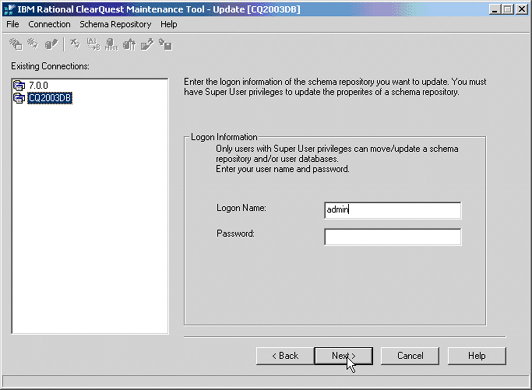Click the last toolbar icon with the disk
This screenshot has width=532, height=390.
(165, 44)
